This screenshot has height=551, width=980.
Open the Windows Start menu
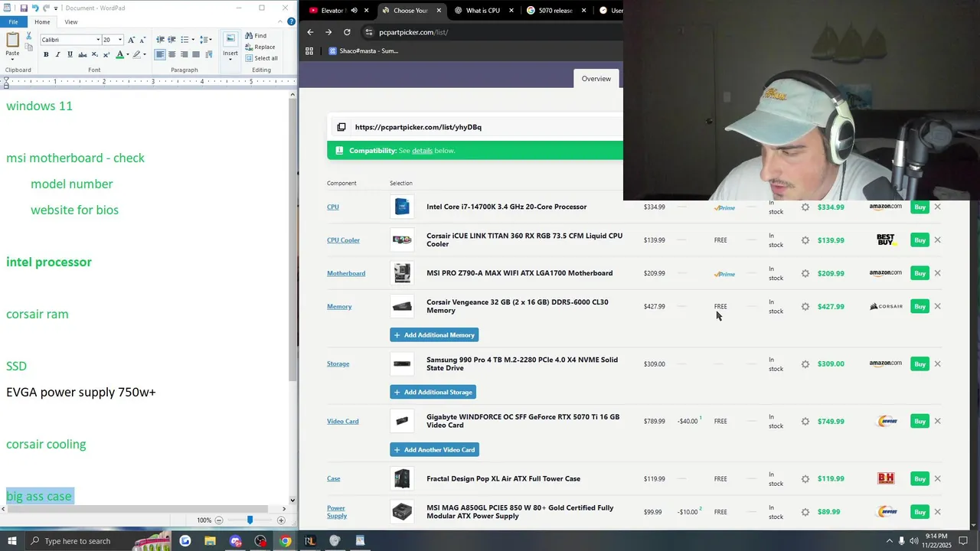[x=12, y=541]
